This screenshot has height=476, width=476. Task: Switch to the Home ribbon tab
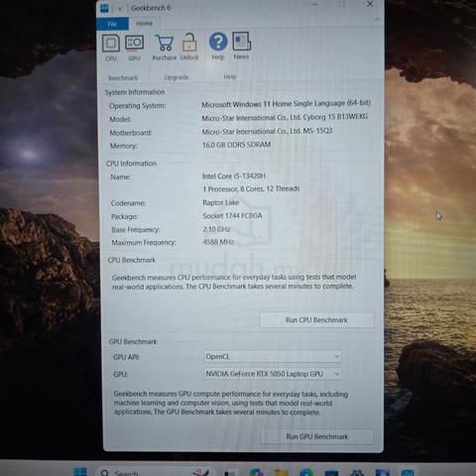click(x=145, y=24)
